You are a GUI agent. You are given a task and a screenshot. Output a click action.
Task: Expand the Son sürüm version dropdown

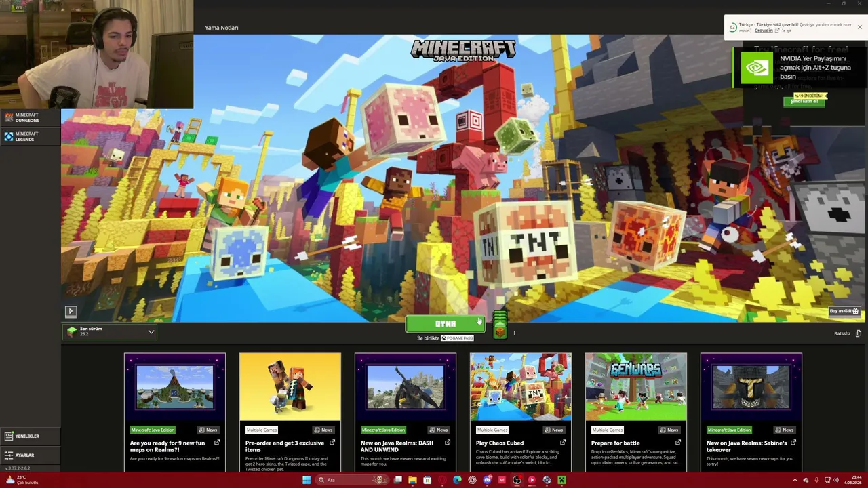coord(110,331)
